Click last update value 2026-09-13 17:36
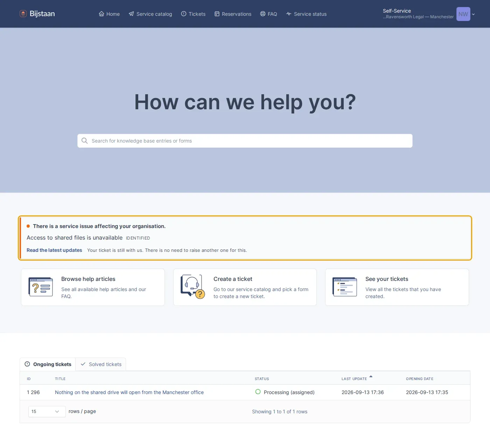Viewport: 490px width, 448px height. pyautogui.click(x=363, y=392)
